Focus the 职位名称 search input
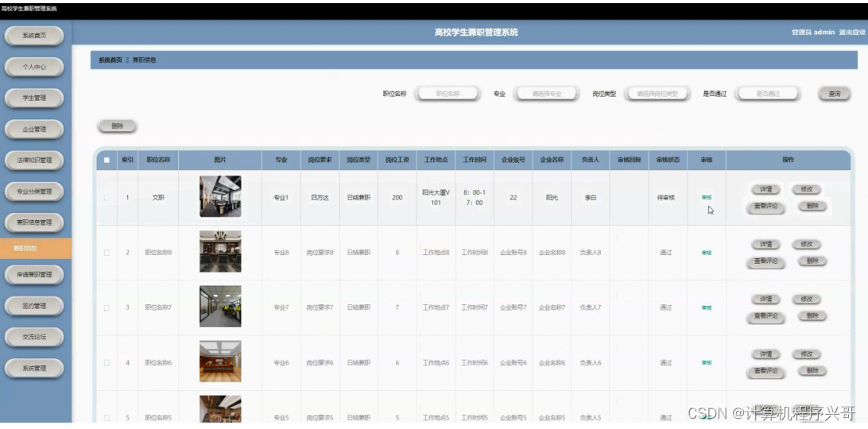This screenshot has width=868, height=429. tap(448, 94)
